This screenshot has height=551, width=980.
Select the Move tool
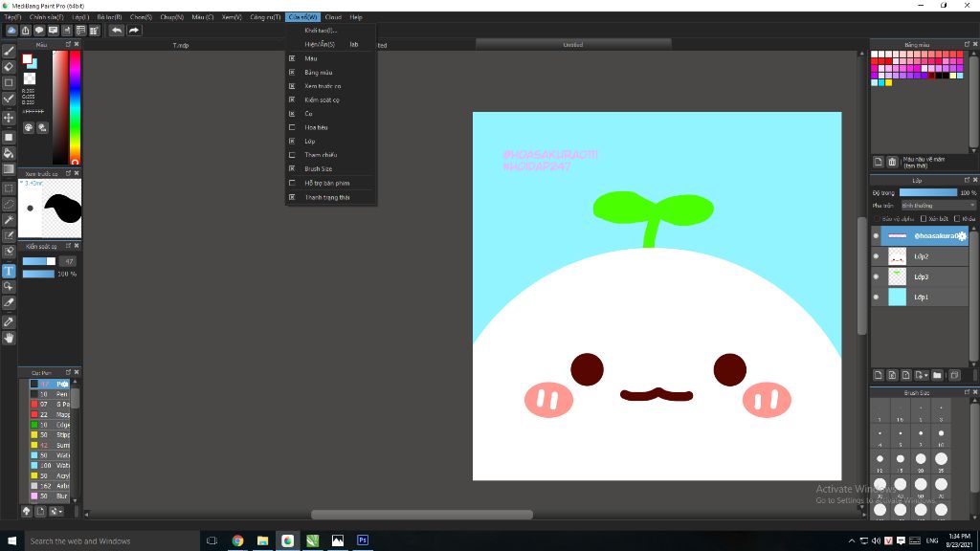[x=9, y=118]
